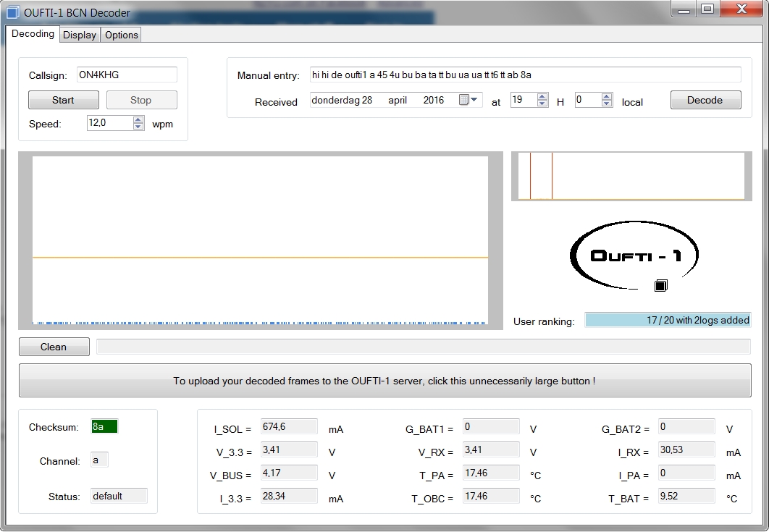Viewport: 769px width, 532px height.
Task: Minimize the OUFTI-1 BCN Decoder window
Action: pos(684,9)
